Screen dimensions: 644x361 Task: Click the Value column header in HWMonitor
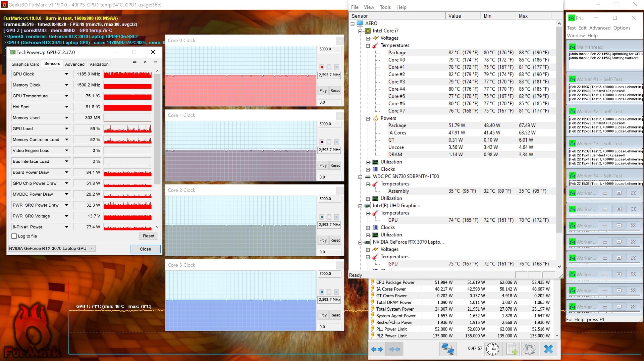click(463, 16)
